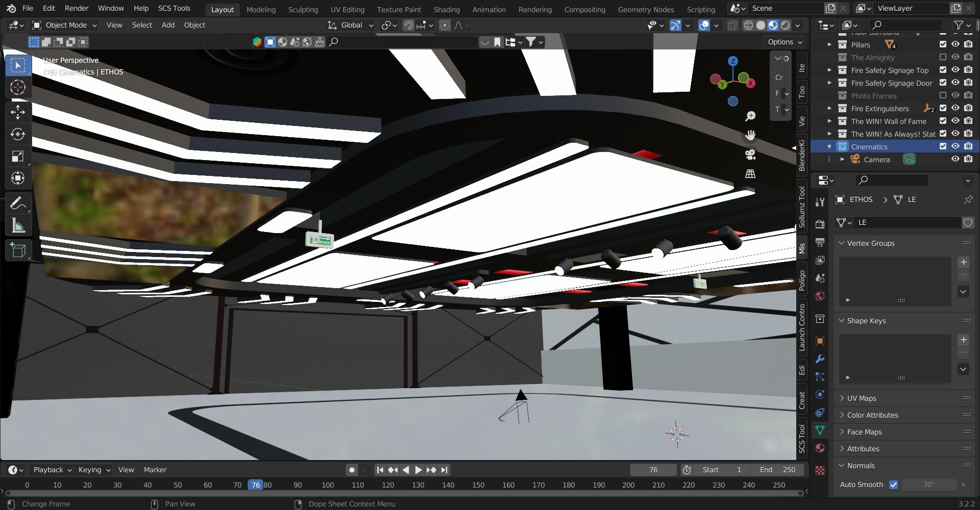Switch to wireframe viewport shading

pyautogui.click(x=748, y=25)
